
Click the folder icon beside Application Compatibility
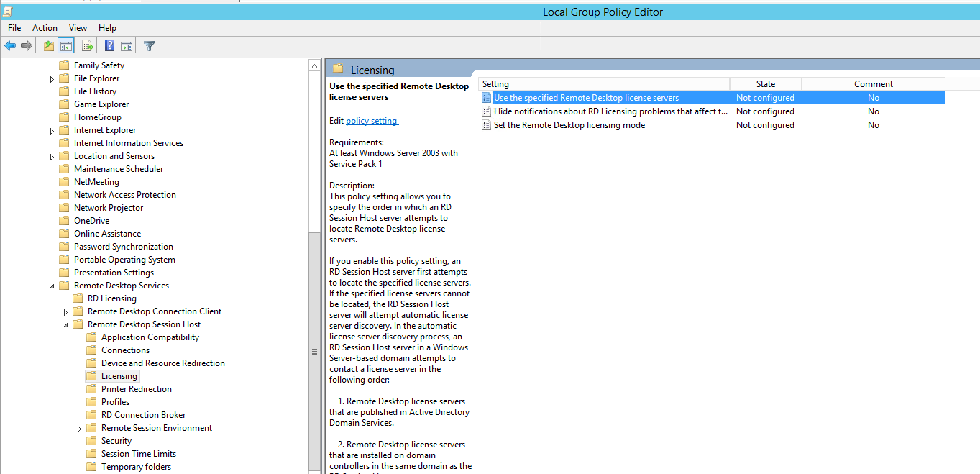click(x=91, y=337)
